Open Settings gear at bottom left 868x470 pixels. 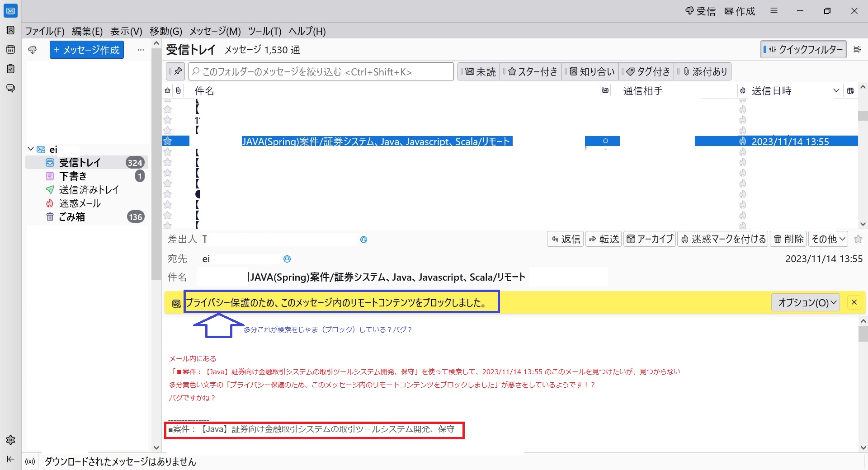pyautogui.click(x=10, y=440)
